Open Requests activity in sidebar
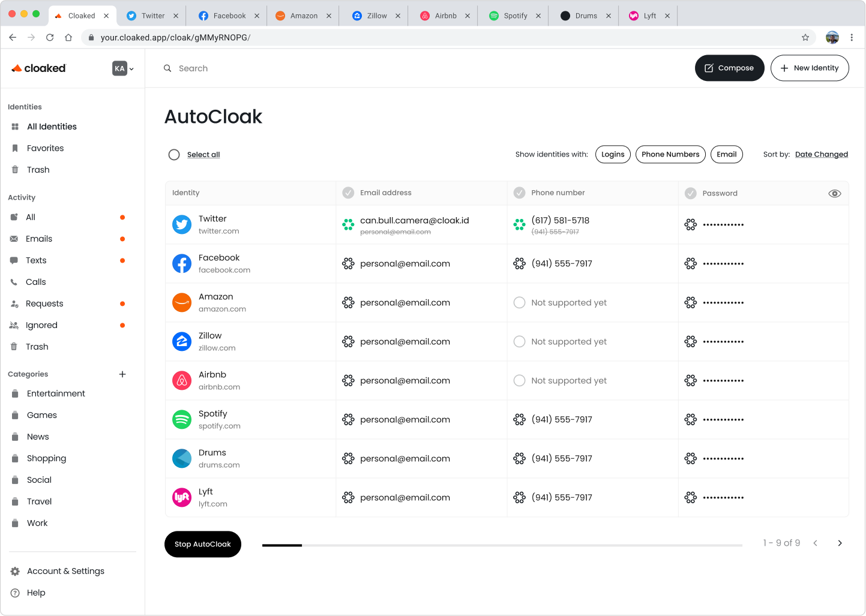The height and width of the screenshot is (616, 866). 44,304
